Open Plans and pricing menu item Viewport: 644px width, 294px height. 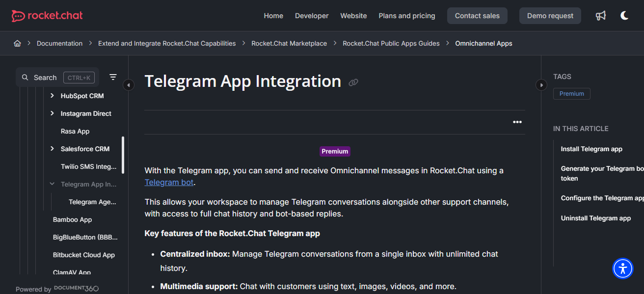pyautogui.click(x=407, y=16)
